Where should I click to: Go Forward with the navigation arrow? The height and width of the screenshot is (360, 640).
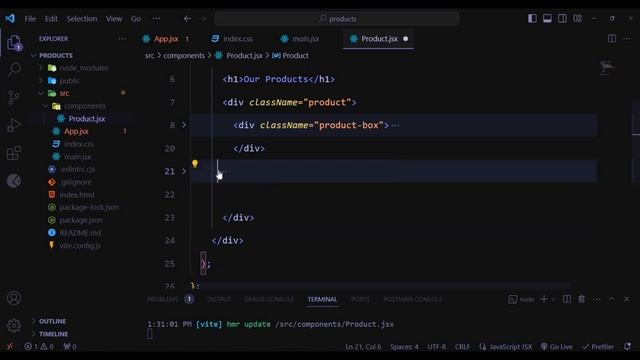click(203, 19)
